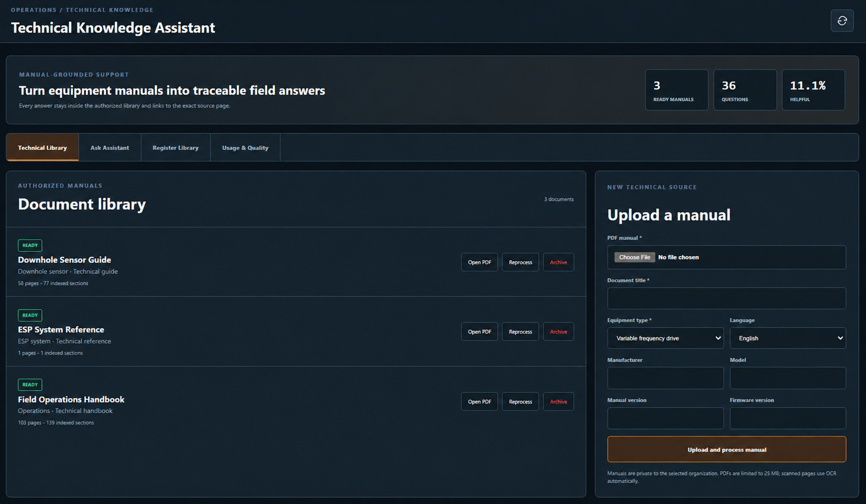866x504 pixels.
Task: Select the Manual version field
Action: 665,418
